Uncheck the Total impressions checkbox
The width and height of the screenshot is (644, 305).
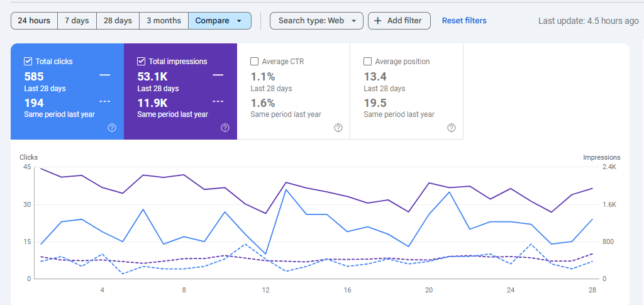[141, 62]
